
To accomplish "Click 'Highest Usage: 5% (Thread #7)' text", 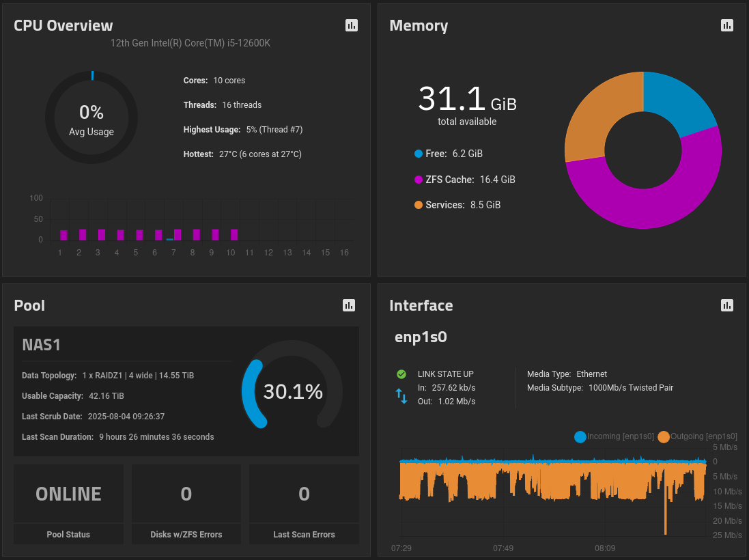I will pyautogui.click(x=243, y=130).
